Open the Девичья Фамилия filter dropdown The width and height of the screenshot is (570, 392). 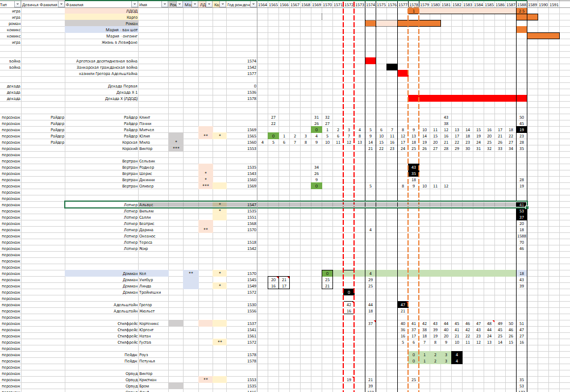[x=61, y=5]
